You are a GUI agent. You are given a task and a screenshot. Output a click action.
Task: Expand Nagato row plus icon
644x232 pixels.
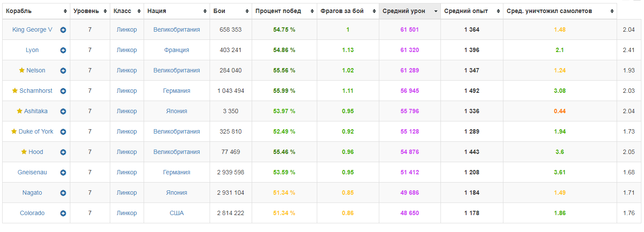tap(63, 193)
